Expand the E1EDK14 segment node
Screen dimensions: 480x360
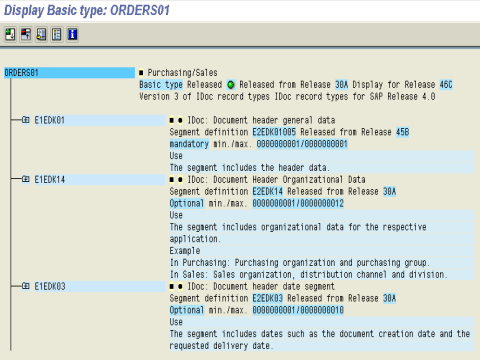[x=26, y=179]
